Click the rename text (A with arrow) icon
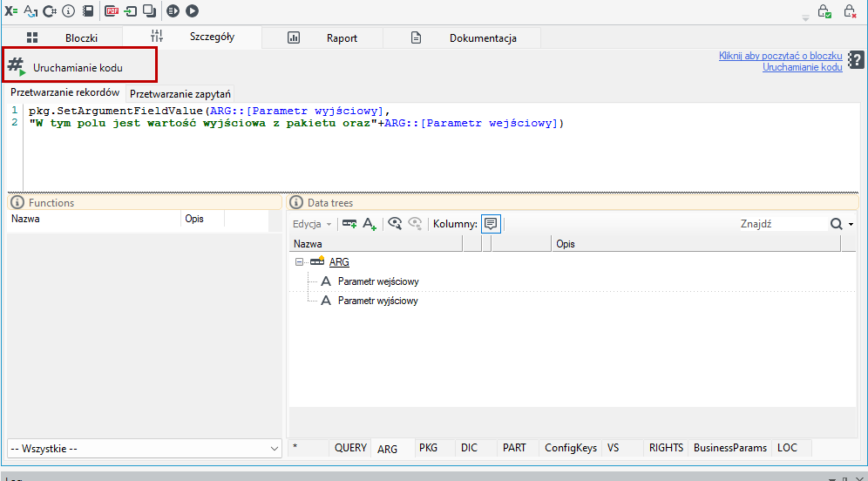 [x=31, y=10]
